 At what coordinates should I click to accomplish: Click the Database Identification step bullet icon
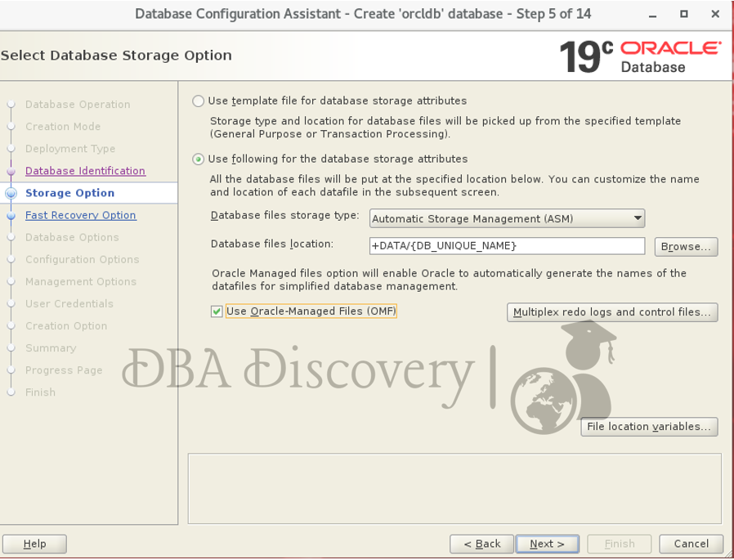[x=11, y=172]
